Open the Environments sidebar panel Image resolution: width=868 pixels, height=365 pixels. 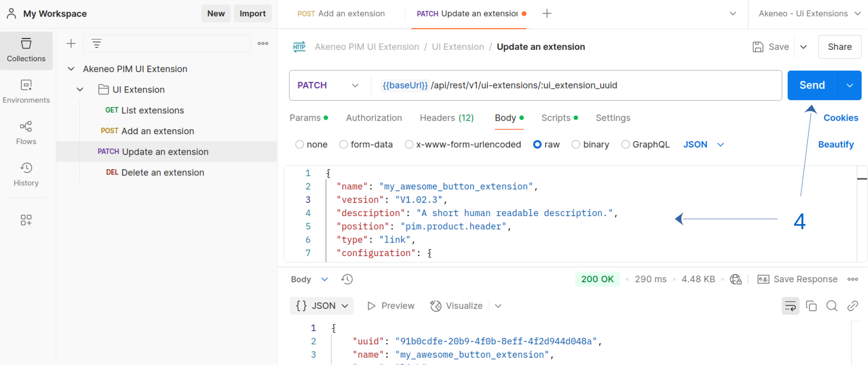pos(26,92)
